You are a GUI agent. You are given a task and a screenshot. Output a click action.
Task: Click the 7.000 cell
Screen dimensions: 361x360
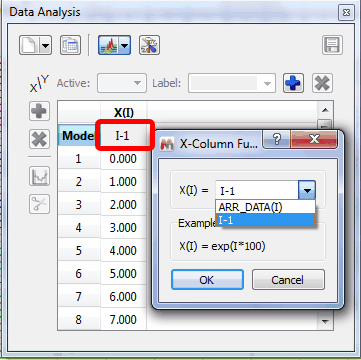123,319
